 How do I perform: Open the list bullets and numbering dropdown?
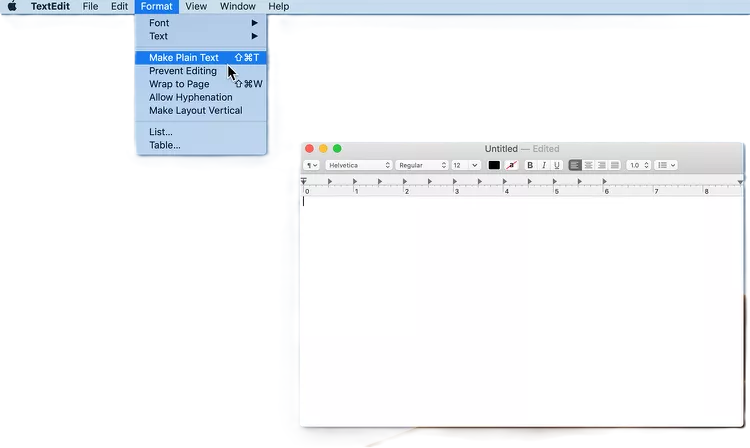click(666, 165)
